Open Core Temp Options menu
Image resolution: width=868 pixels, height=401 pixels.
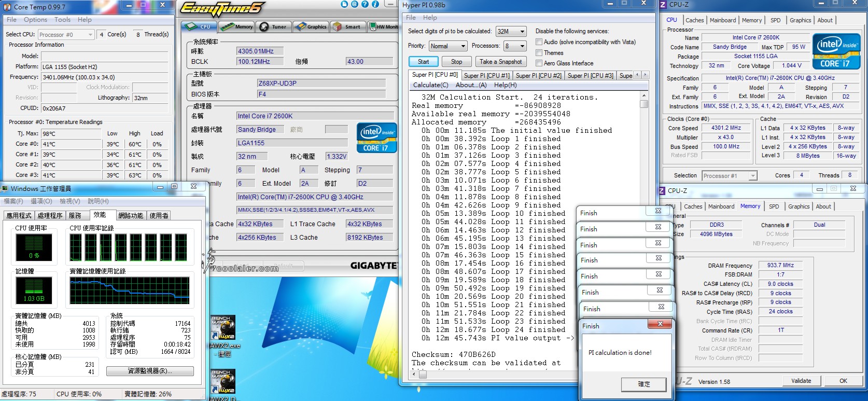35,20
